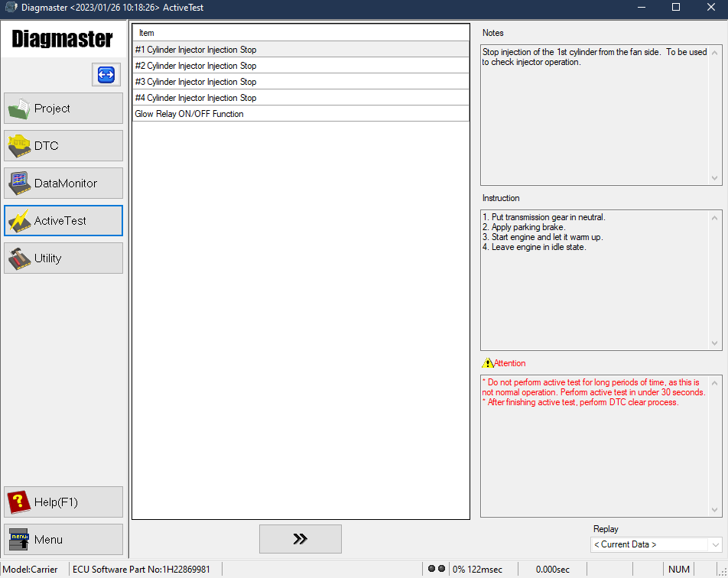The width and height of the screenshot is (728, 578).
Task: Open Help(F1)
Action: [63, 502]
